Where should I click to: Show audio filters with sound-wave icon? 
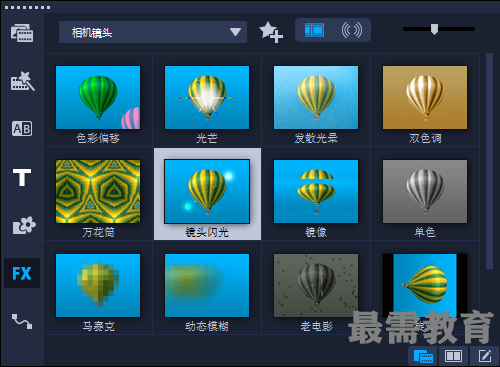[352, 30]
